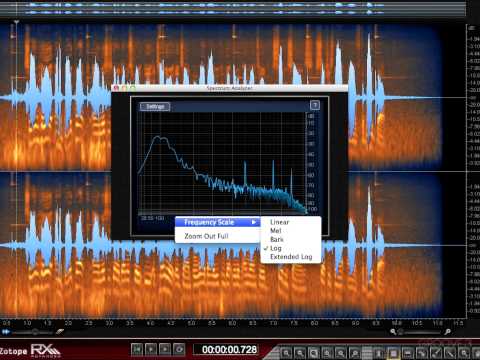Click the waveform icon left of balance slider
The width and height of the screenshot is (480, 360).
point(6,332)
